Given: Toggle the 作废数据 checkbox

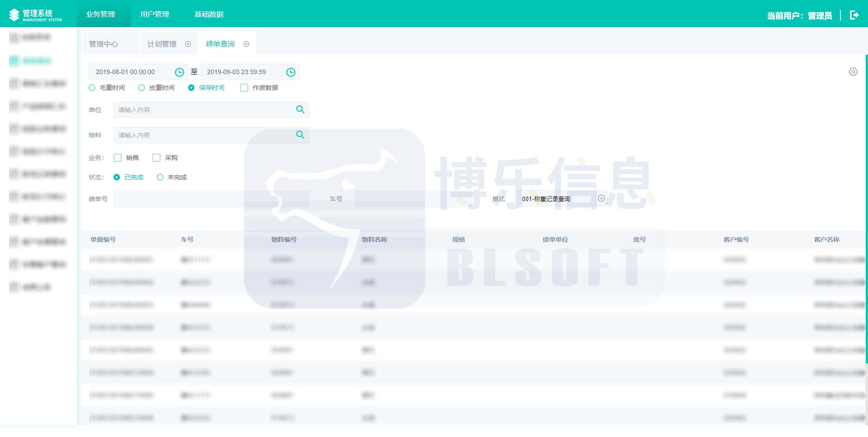Looking at the screenshot, I should (244, 88).
